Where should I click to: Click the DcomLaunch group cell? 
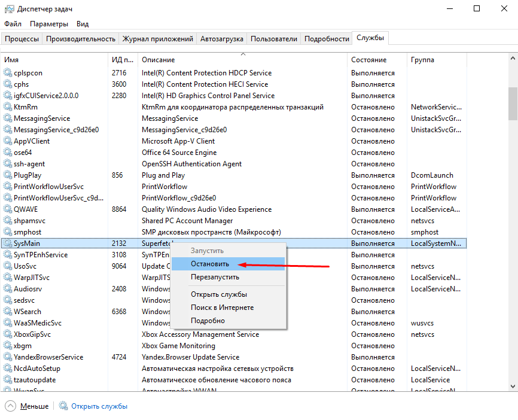pyautogui.click(x=432, y=175)
